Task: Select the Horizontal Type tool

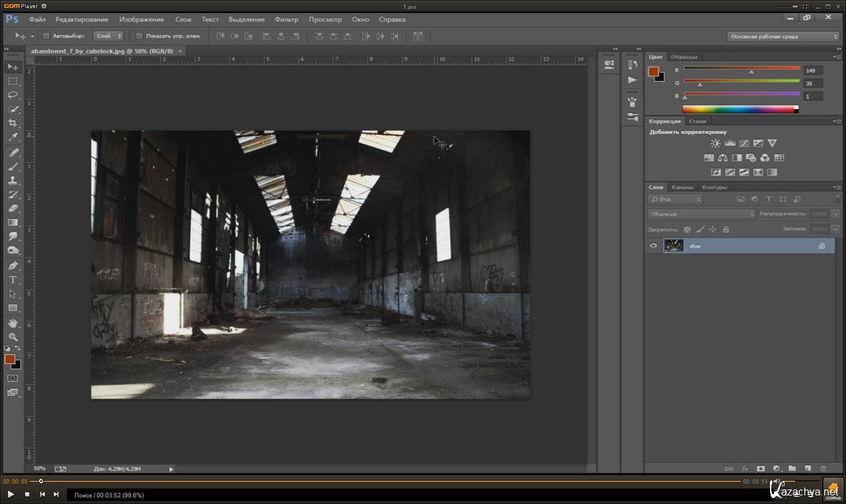Action: 13,279
